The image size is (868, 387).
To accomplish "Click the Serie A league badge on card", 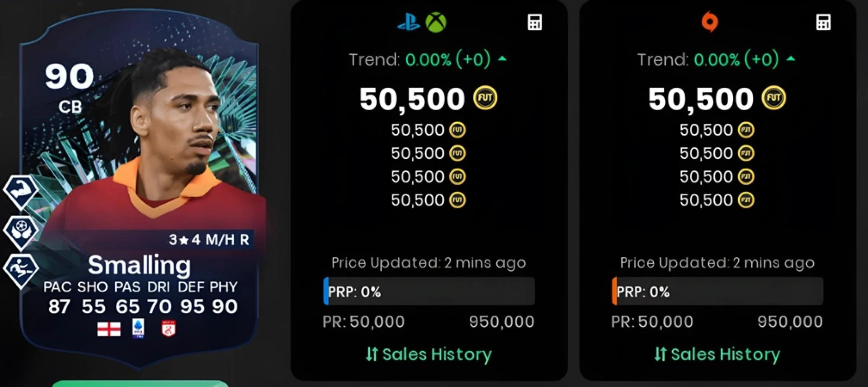I will (x=138, y=328).
